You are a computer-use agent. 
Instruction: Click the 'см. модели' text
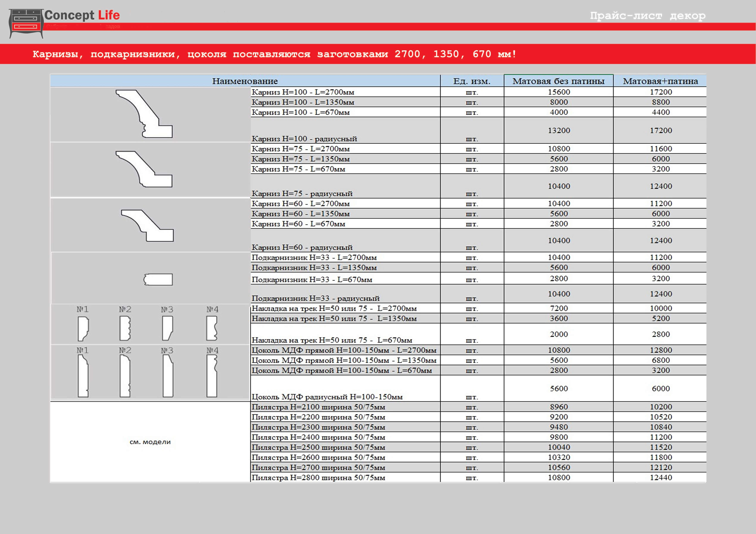[150, 442]
